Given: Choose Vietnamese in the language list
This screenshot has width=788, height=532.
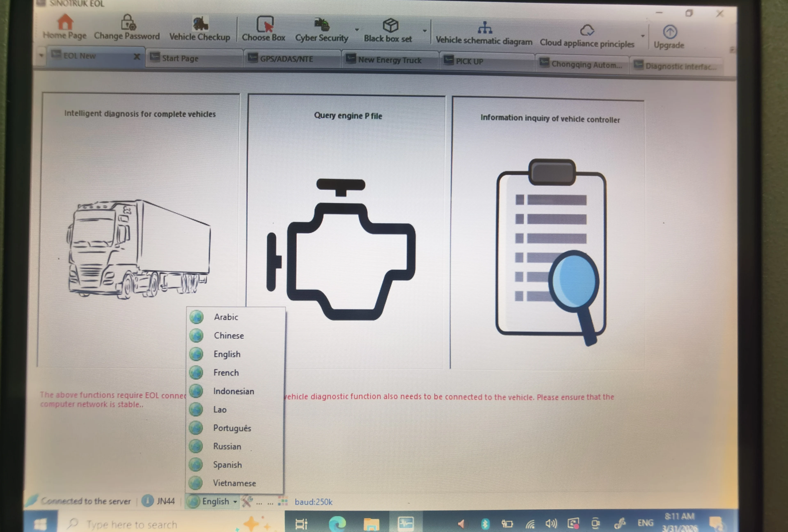Looking at the screenshot, I should (x=234, y=483).
